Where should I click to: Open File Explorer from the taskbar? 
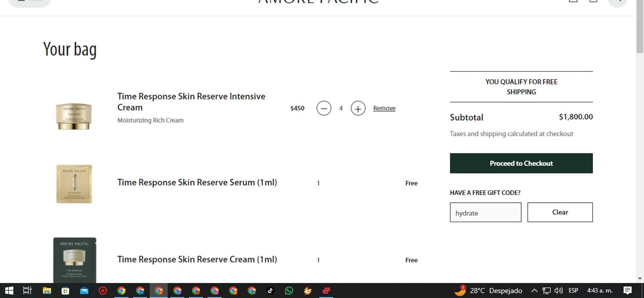click(47, 291)
